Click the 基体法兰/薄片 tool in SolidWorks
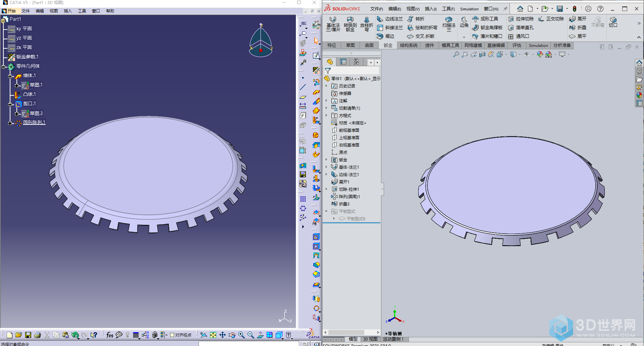Viewport: 644px width, 346px height. click(333, 24)
